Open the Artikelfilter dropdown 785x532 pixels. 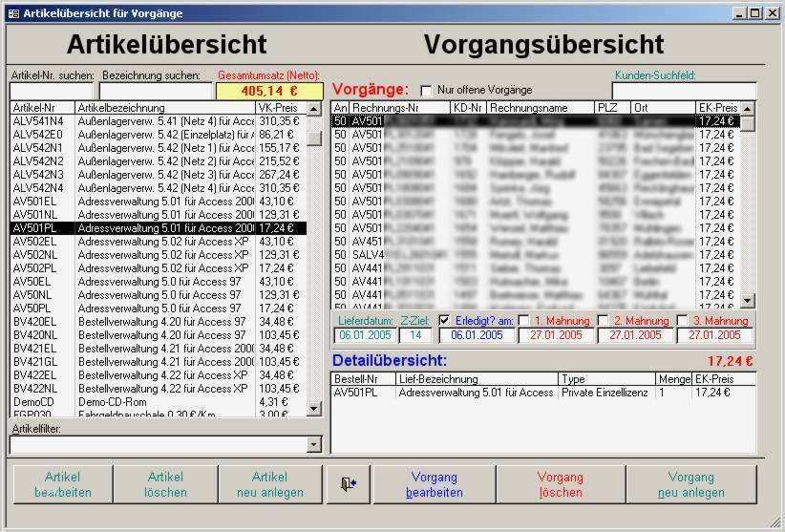[314, 444]
